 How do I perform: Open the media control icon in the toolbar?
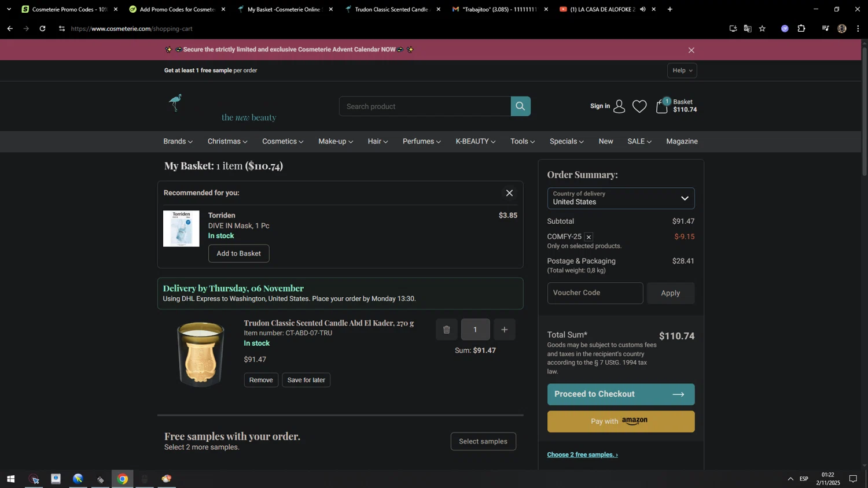pos(825,28)
